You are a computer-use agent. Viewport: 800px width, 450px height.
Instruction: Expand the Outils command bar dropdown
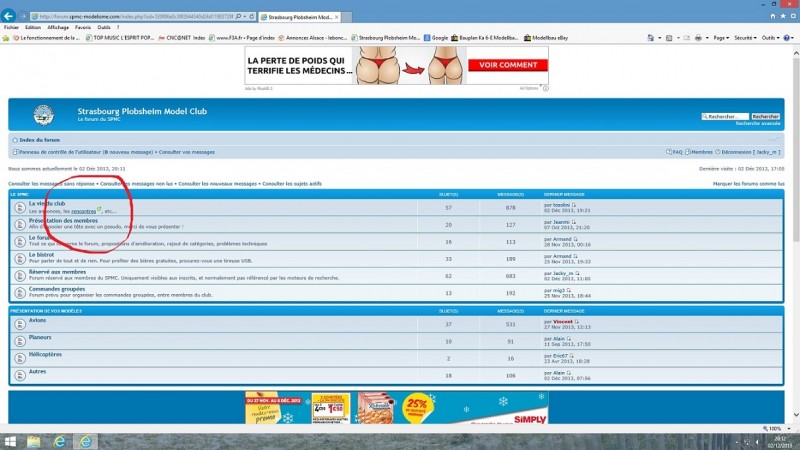770,38
